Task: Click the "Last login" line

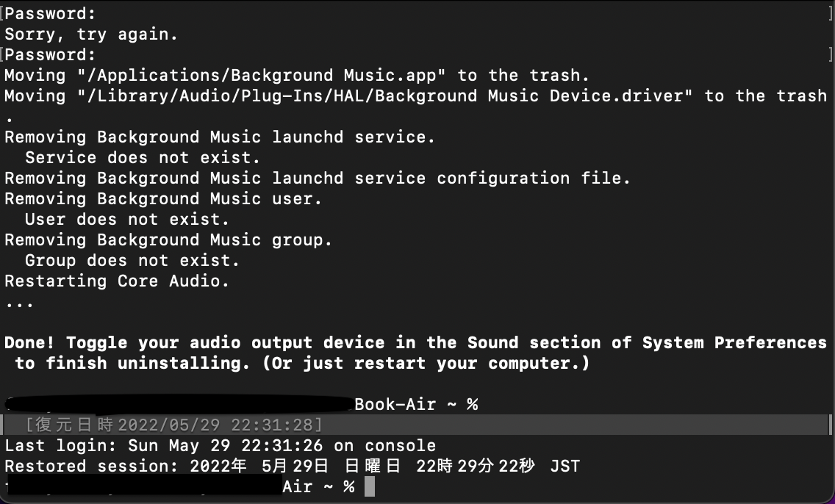Action: pos(220,445)
